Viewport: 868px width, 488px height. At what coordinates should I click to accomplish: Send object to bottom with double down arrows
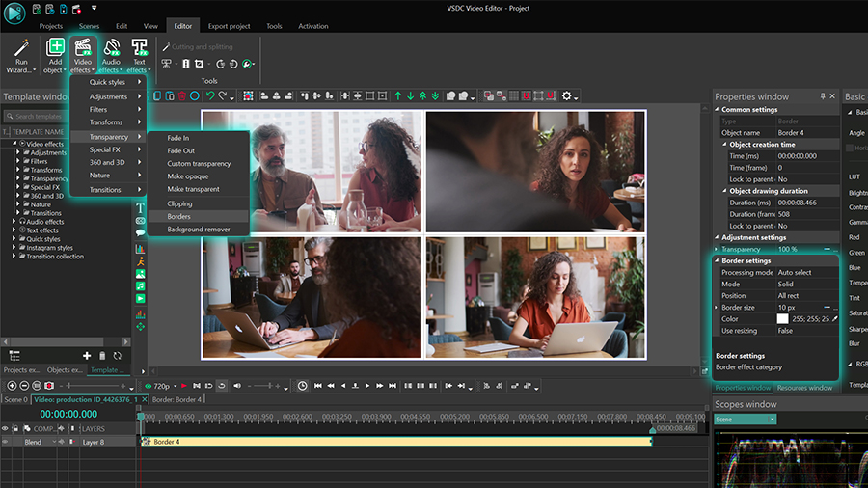pyautogui.click(x=435, y=95)
